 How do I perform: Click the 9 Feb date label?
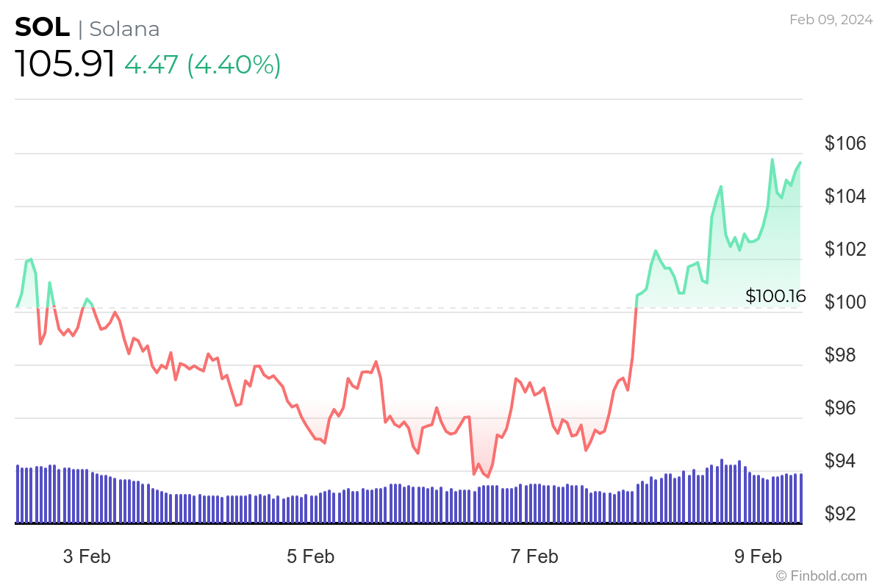tap(758, 556)
